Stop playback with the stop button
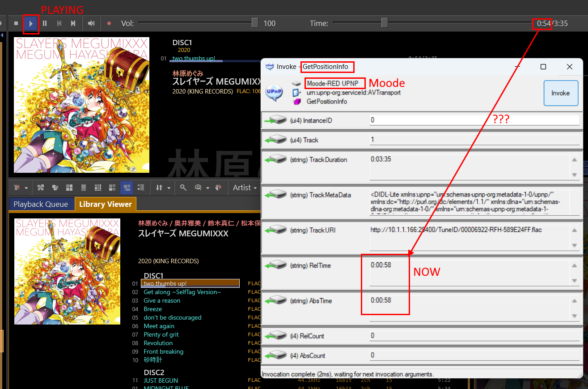 pos(16,23)
